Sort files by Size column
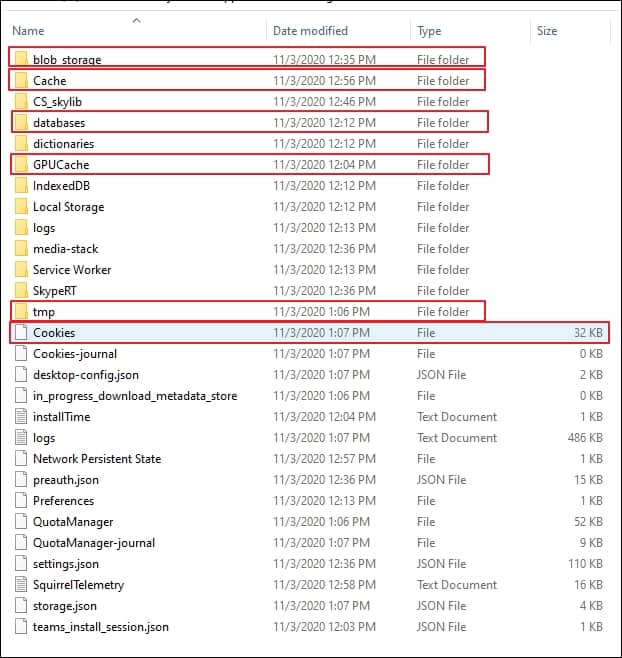This screenshot has width=622, height=658. tap(547, 31)
